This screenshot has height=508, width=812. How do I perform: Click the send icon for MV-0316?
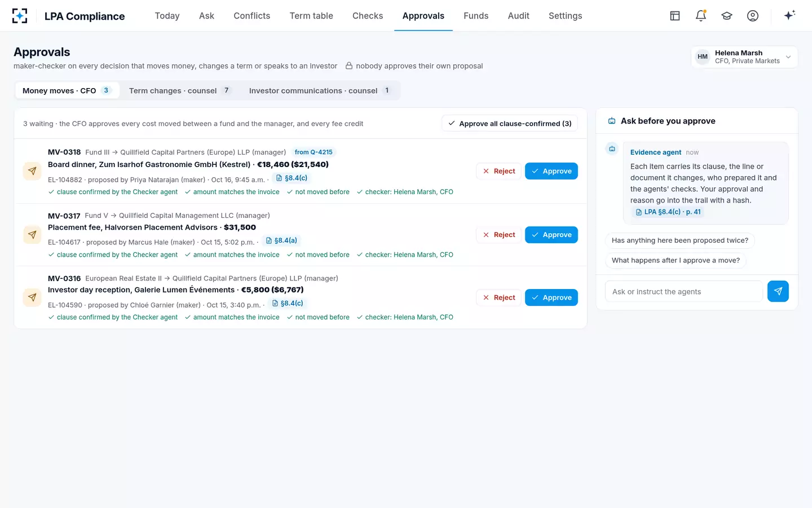pyautogui.click(x=32, y=297)
